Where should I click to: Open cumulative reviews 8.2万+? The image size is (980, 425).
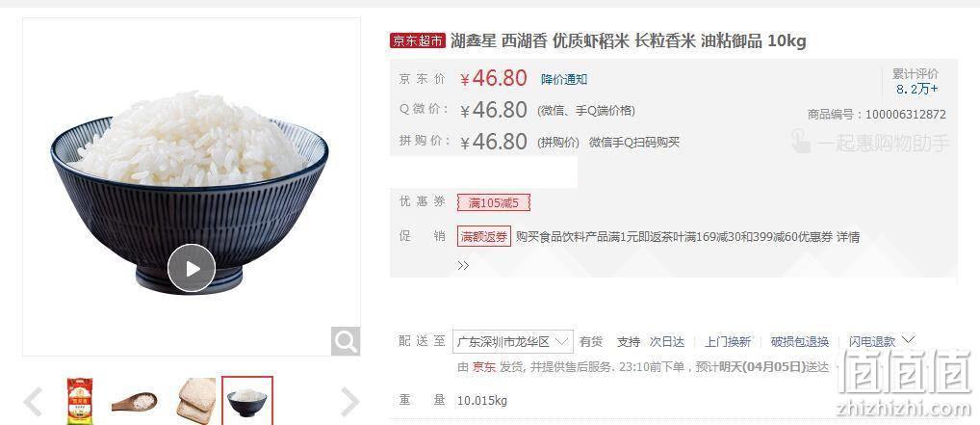pyautogui.click(x=916, y=89)
